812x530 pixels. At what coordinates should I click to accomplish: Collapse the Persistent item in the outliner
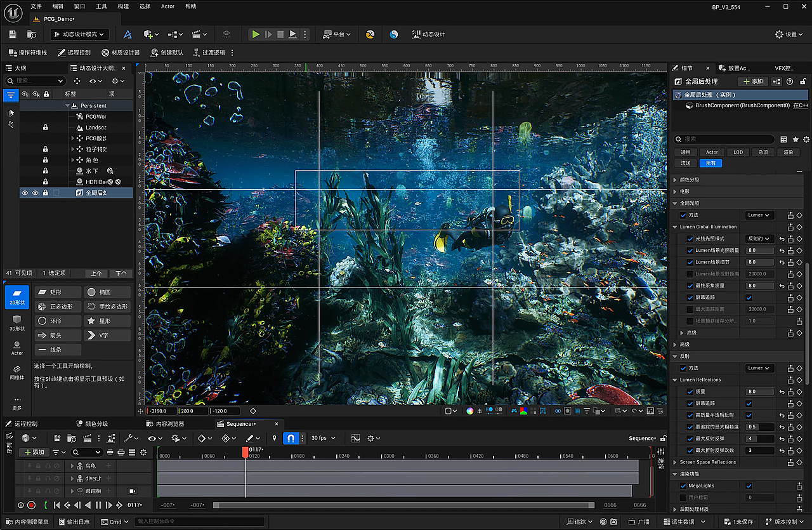click(x=67, y=105)
